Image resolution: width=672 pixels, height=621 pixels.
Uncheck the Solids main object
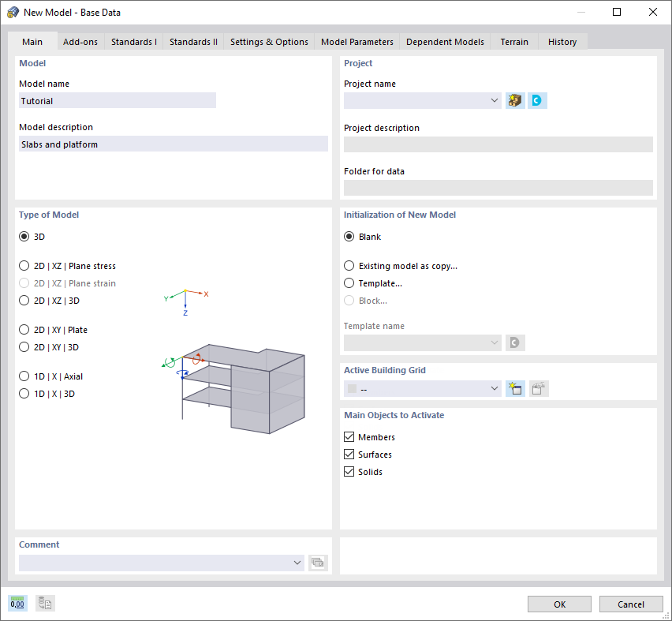pyautogui.click(x=349, y=471)
